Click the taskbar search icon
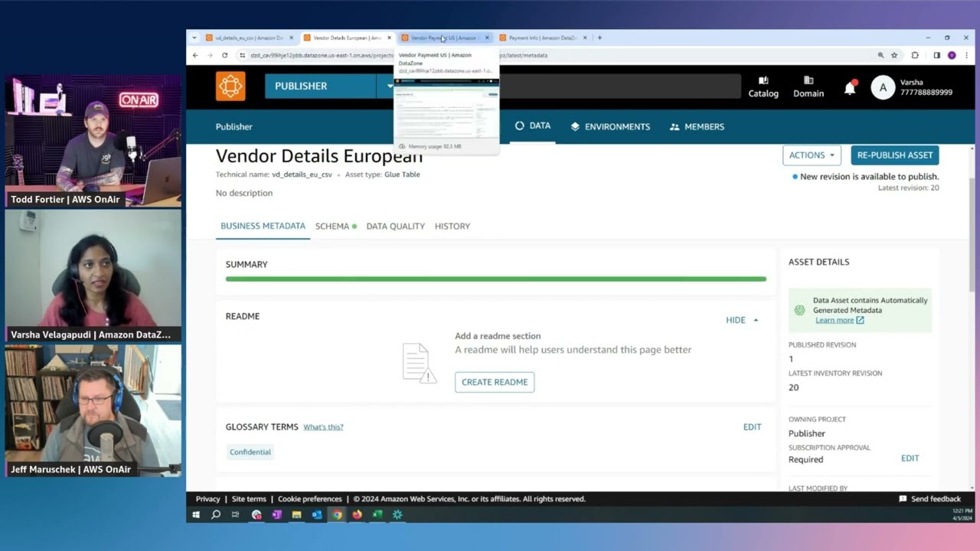The image size is (980, 551). pyautogui.click(x=216, y=515)
